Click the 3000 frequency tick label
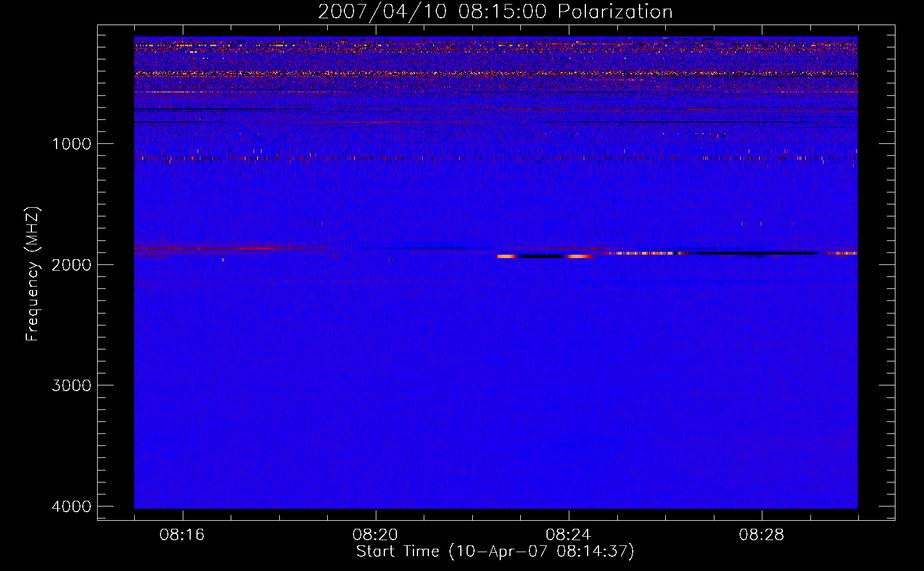 click(72, 385)
